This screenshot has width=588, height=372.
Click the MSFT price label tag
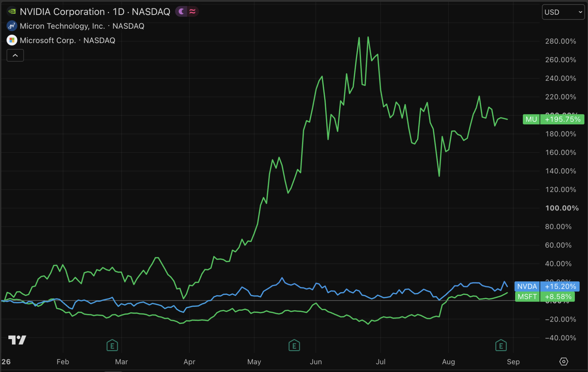click(x=527, y=297)
